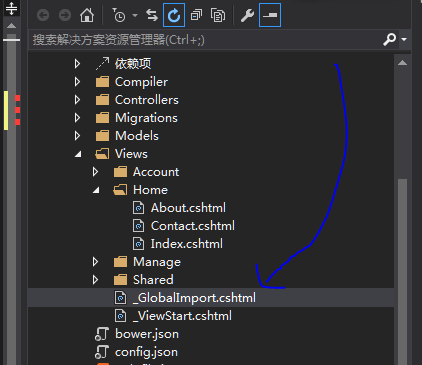Expand the Migrations folder arrow
This screenshot has height=365, width=422.
(77, 117)
